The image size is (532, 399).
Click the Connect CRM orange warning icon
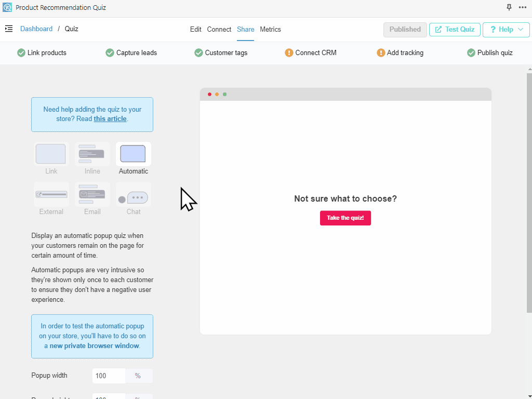pyautogui.click(x=289, y=53)
